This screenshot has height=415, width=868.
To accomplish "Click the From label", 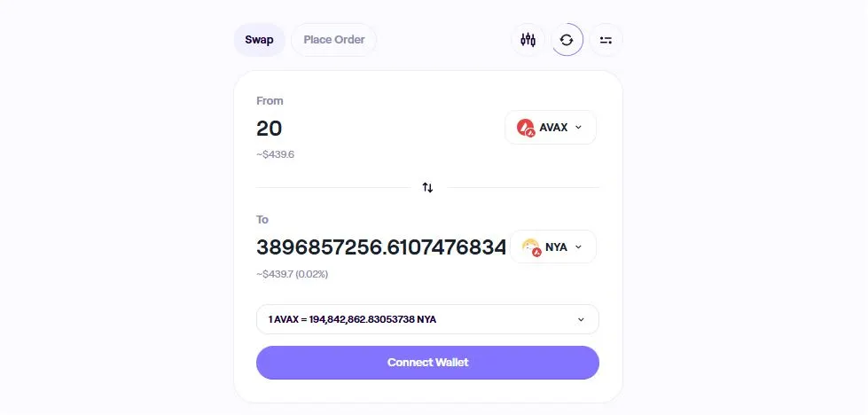I will [x=270, y=101].
